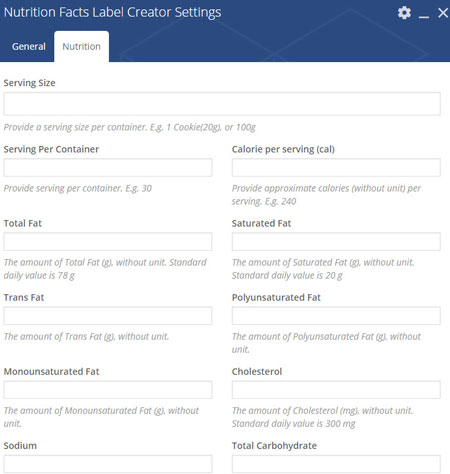Click the Nutrition Facts Label Creator title
This screenshot has height=474, width=450.
(112, 12)
